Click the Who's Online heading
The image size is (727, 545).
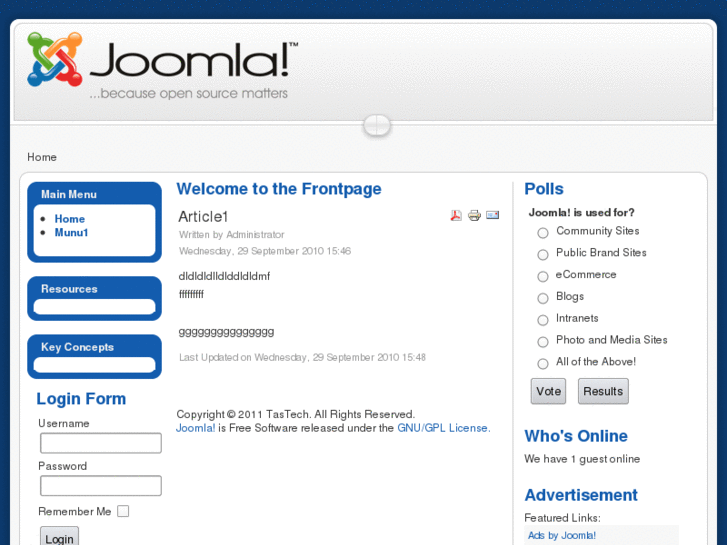tap(576, 436)
